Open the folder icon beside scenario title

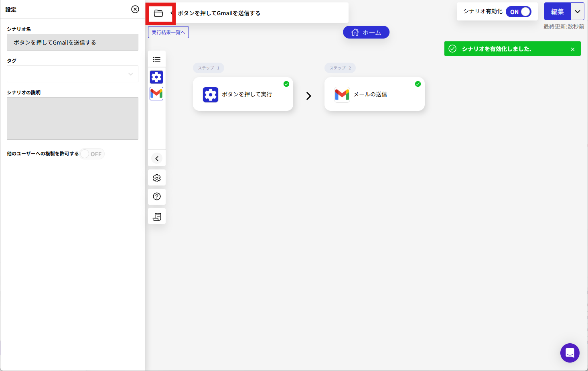click(x=158, y=13)
